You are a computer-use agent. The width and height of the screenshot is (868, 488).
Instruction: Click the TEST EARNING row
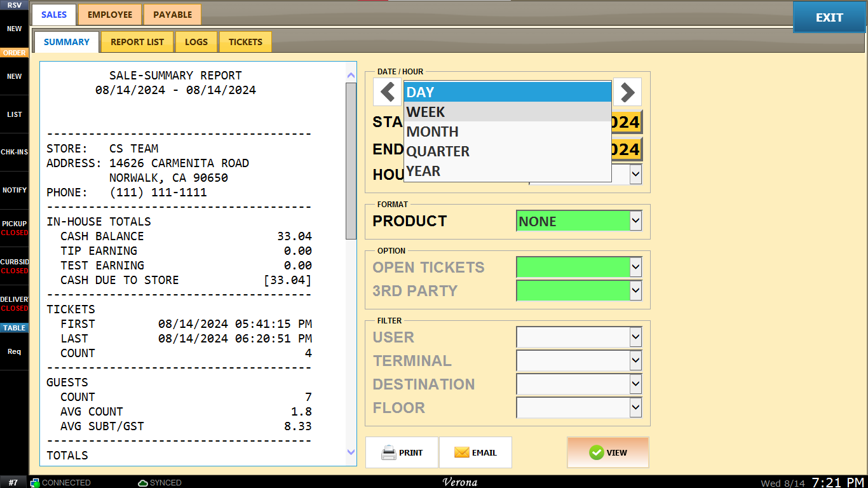pos(186,266)
